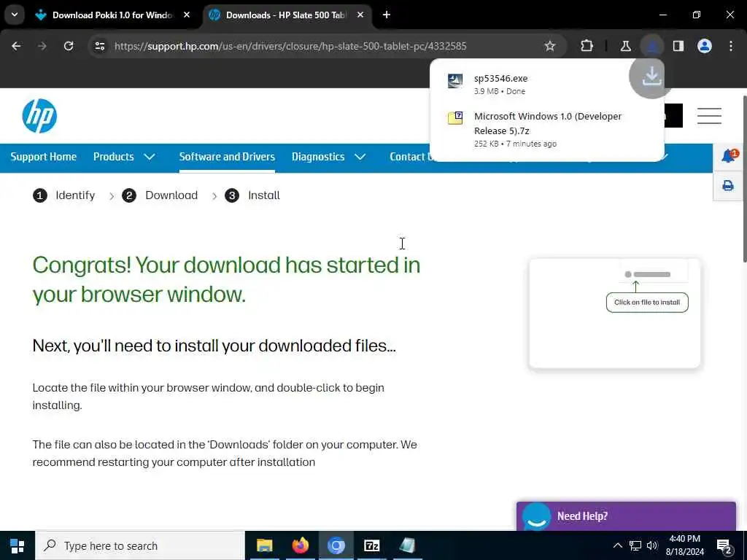
Task: Go to step 3 Install
Action: pos(252,195)
